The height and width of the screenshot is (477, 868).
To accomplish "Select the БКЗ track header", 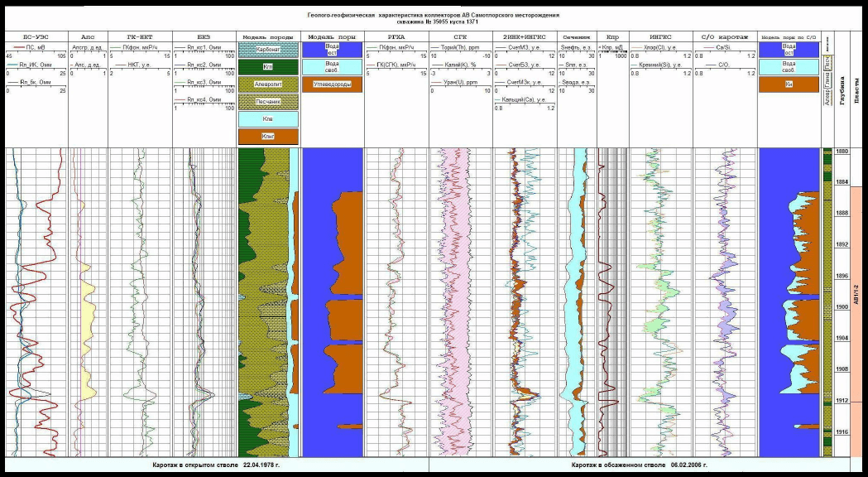I will coord(204,37).
